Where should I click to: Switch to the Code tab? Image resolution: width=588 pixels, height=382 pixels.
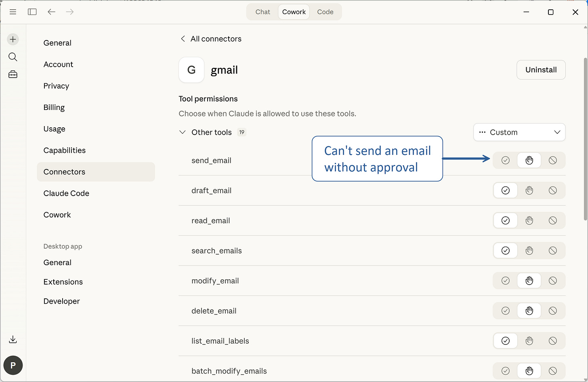click(325, 12)
